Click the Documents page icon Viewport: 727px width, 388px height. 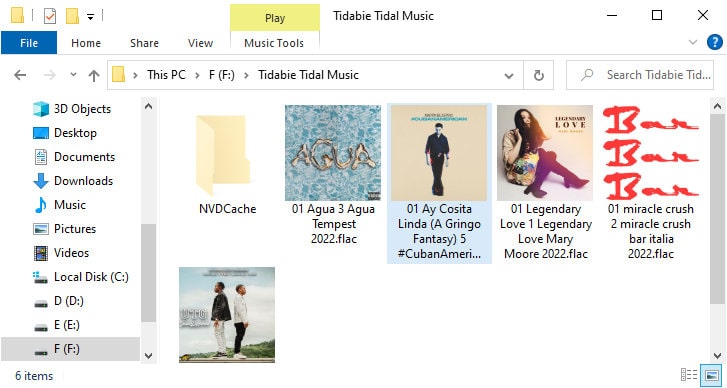[41, 157]
